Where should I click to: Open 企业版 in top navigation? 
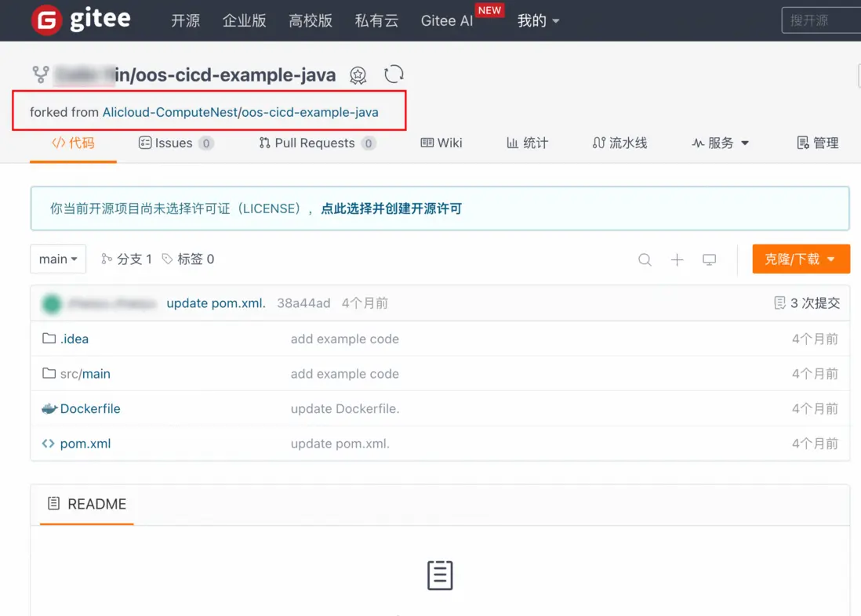point(245,21)
